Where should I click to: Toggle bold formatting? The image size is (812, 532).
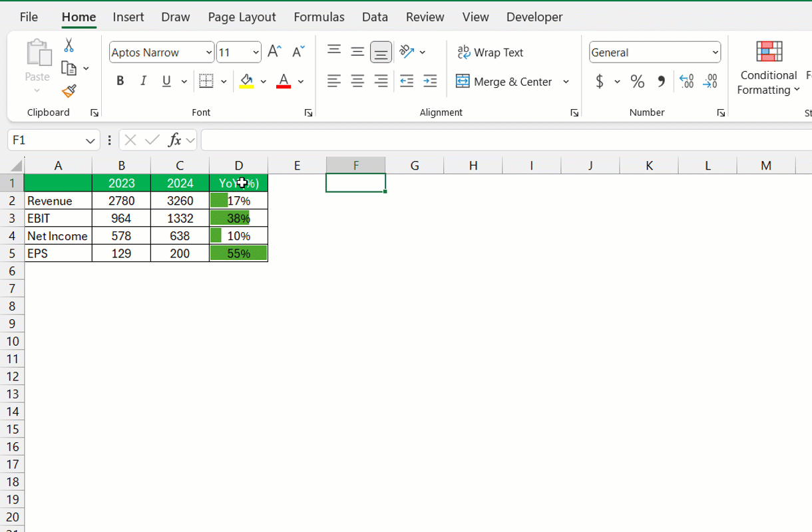(x=120, y=81)
